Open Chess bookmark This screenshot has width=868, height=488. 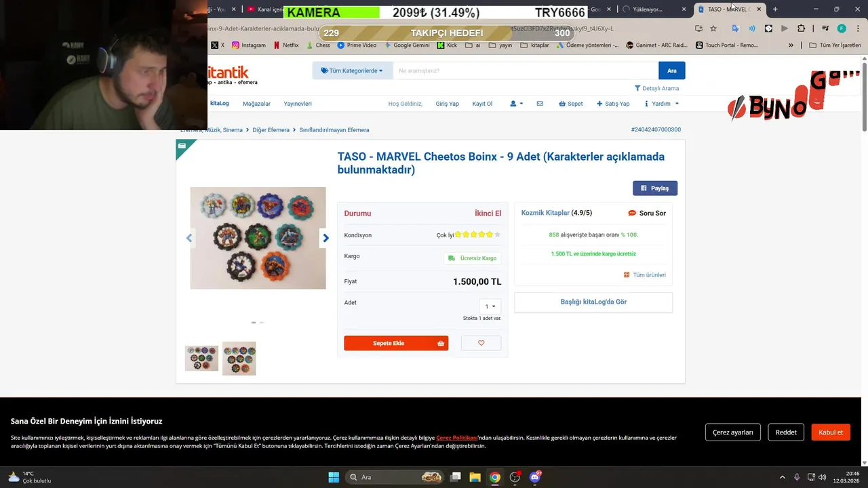pos(317,45)
